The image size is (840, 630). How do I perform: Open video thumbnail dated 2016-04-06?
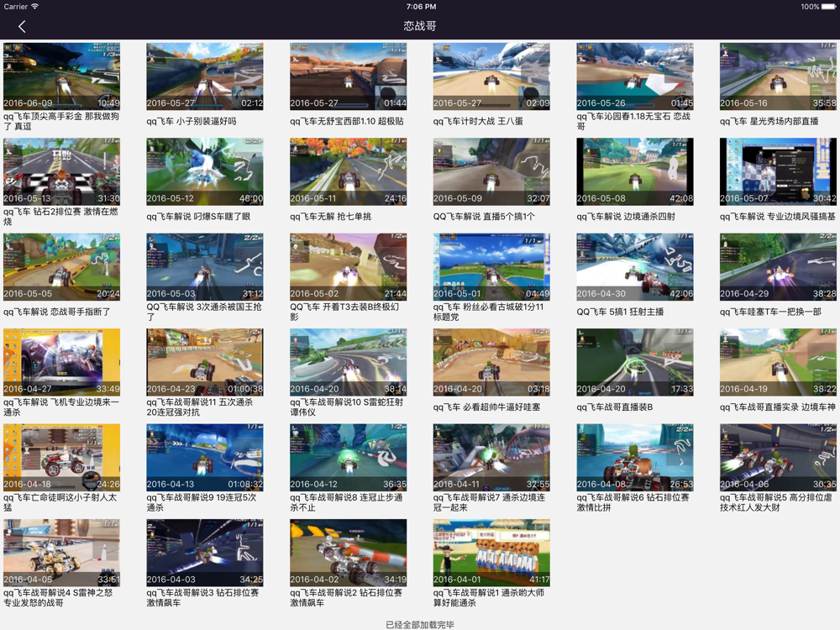tap(778, 458)
